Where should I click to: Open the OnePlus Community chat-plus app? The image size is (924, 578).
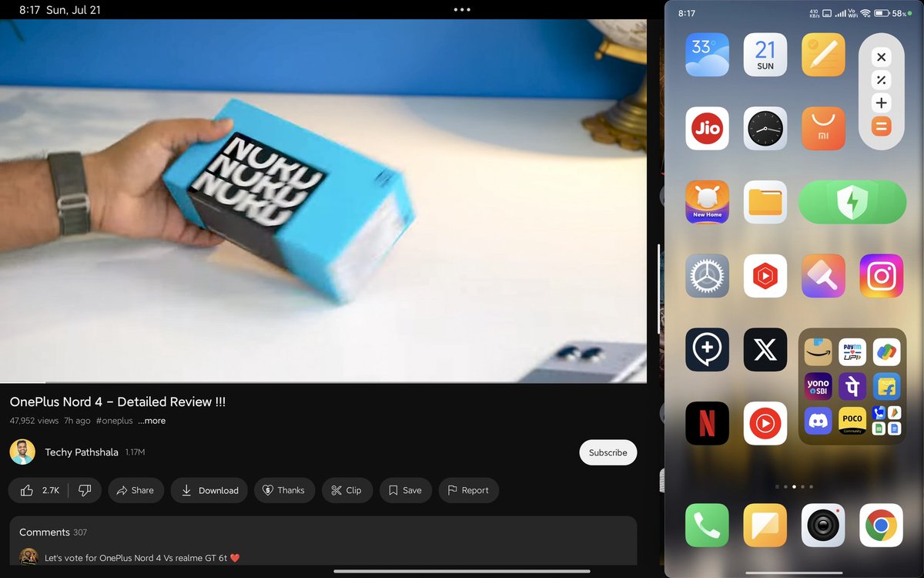pos(707,350)
